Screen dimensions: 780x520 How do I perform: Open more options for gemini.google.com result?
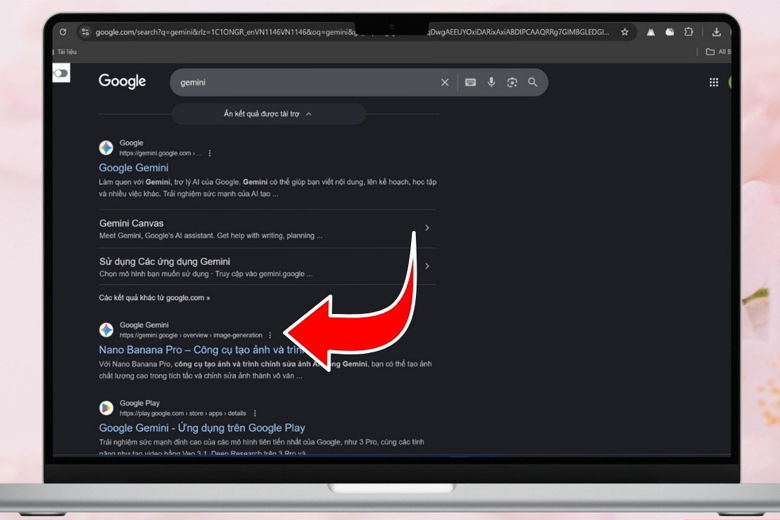click(x=209, y=153)
